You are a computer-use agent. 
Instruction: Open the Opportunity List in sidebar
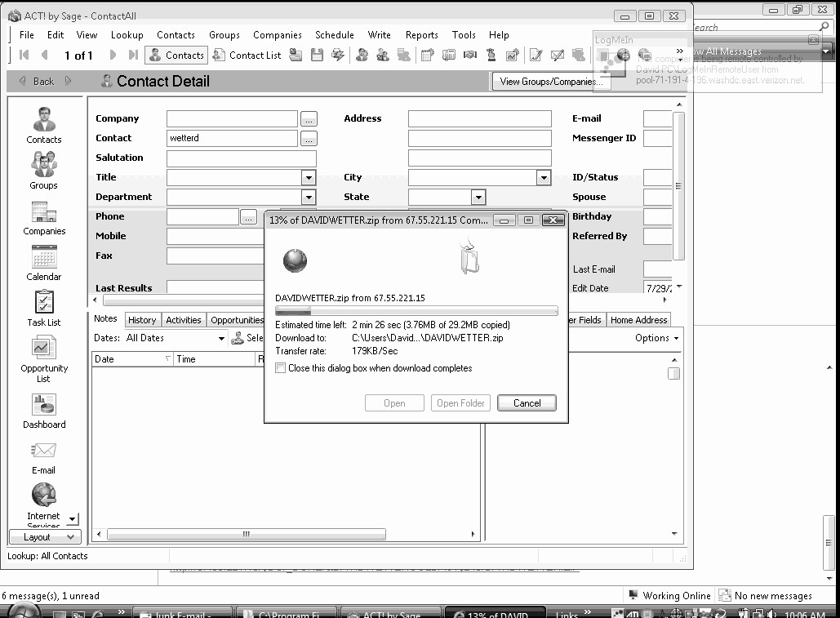point(44,359)
